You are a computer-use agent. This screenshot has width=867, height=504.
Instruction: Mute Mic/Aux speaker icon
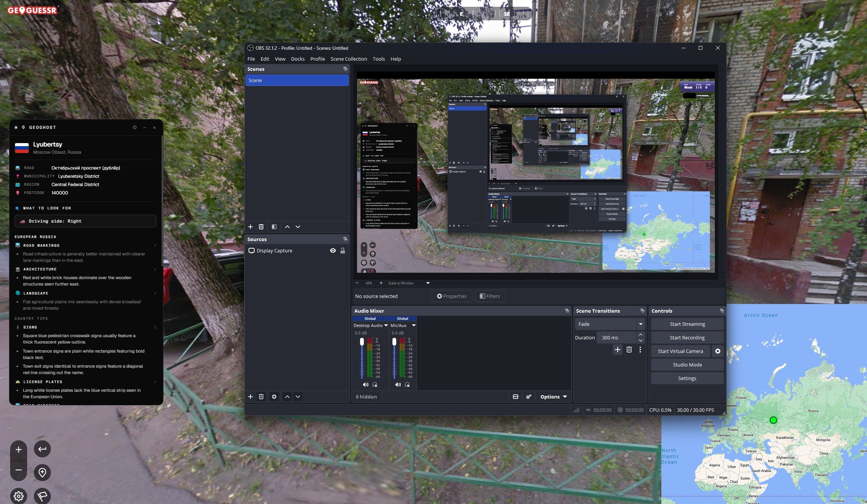[398, 385]
